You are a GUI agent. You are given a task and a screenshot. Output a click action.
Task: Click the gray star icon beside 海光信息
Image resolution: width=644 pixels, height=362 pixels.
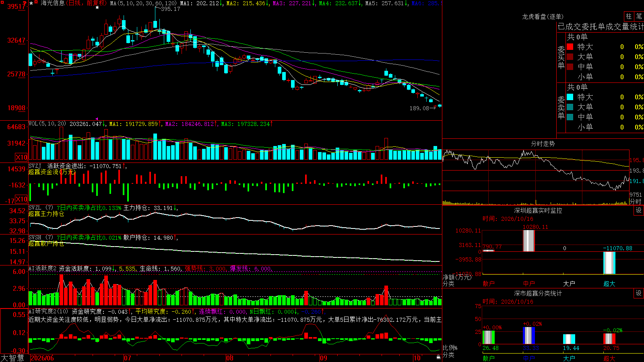tap(31, 3)
